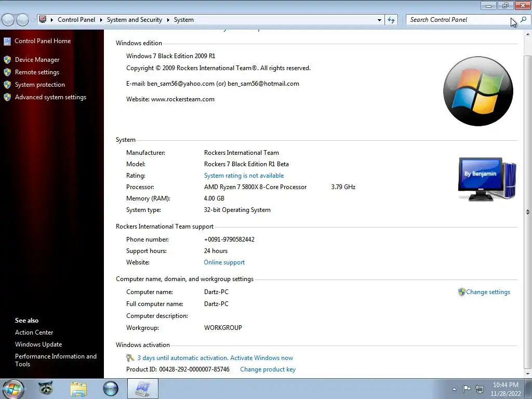Open the recent pages dropdown arrow

(x=33, y=20)
